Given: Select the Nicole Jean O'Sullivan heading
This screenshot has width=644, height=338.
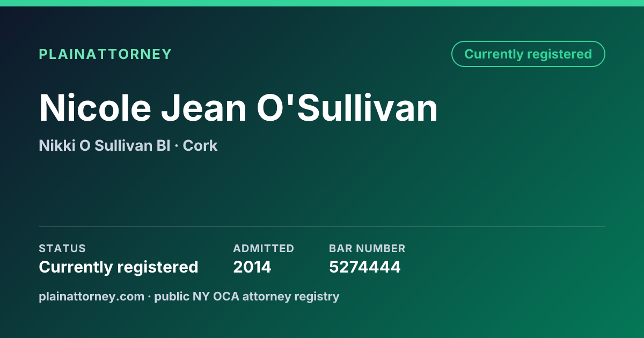Looking at the screenshot, I should [238, 108].
